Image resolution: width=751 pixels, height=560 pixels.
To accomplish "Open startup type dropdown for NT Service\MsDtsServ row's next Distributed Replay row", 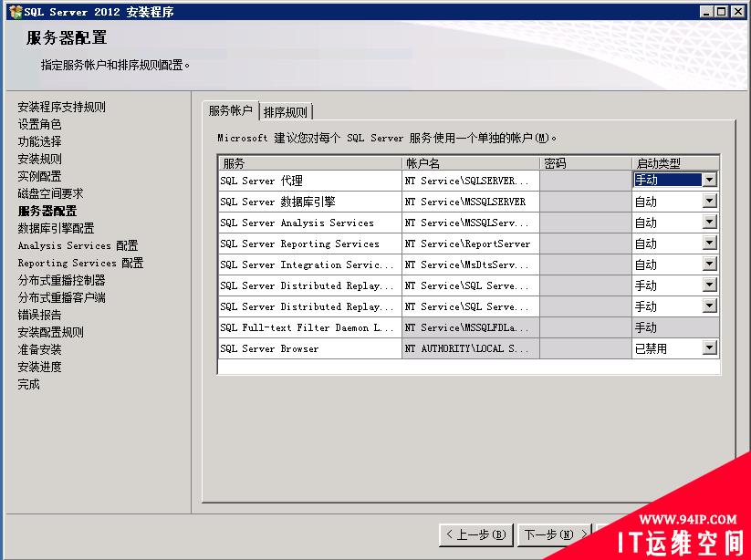I will (x=709, y=285).
